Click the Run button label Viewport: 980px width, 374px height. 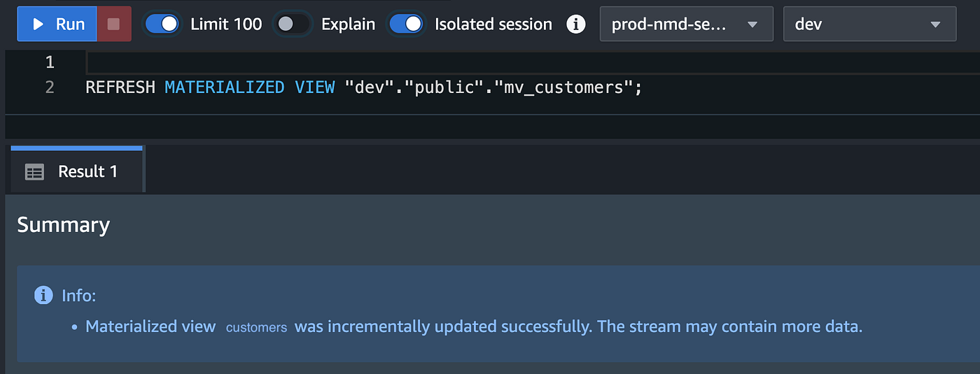pos(70,24)
